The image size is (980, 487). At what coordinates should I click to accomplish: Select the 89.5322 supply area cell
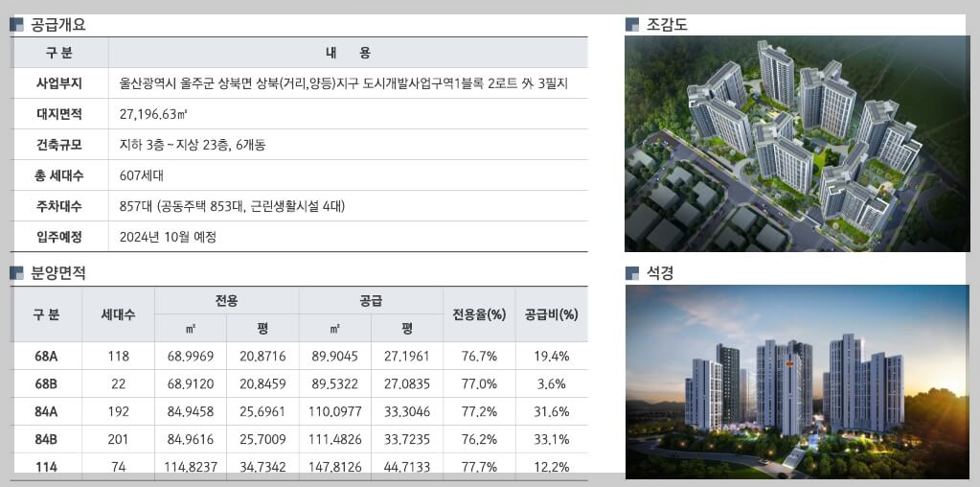click(335, 383)
